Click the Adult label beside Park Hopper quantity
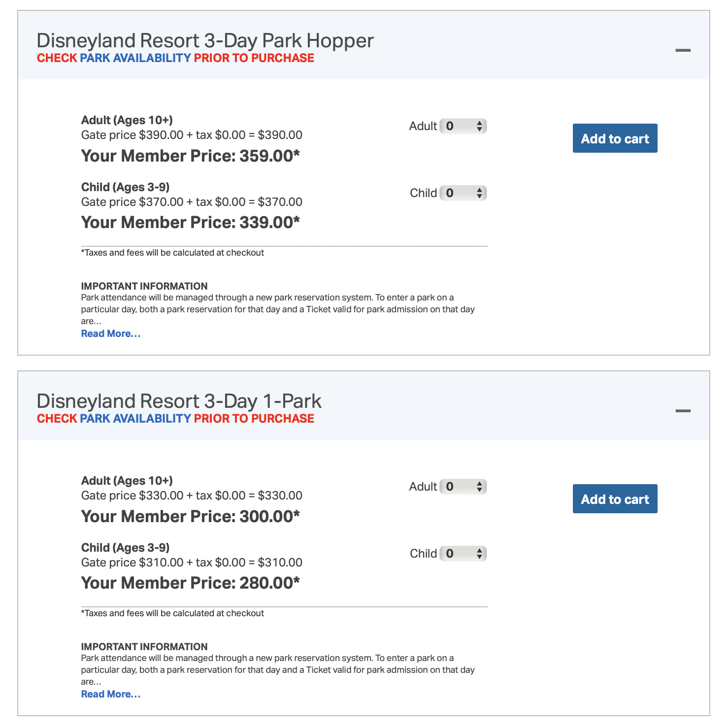 pos(423,126)
